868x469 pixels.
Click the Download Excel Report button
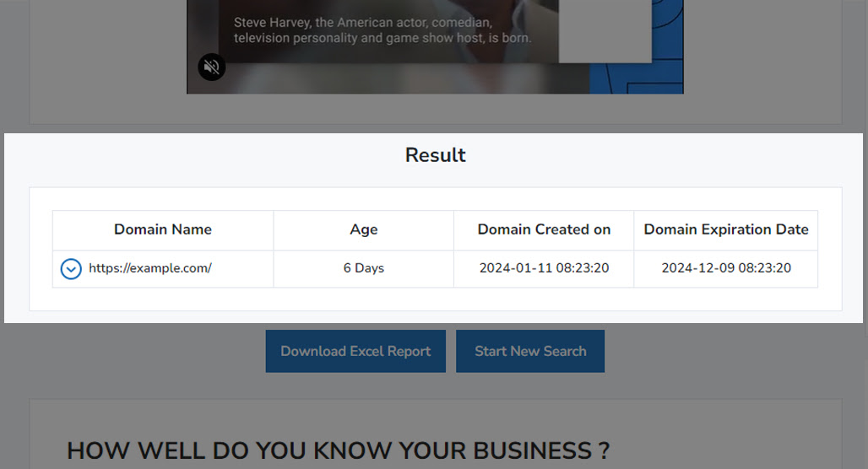(x=355, y=351)
